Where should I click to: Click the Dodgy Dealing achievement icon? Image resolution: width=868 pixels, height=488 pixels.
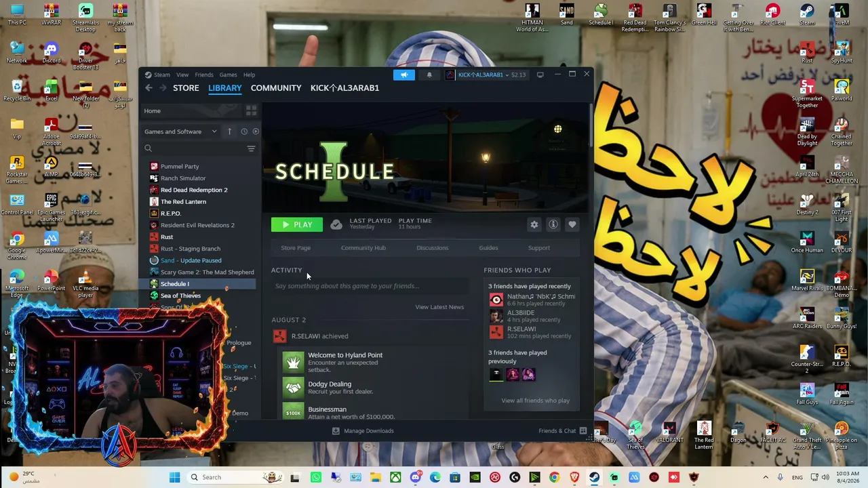pyautogui.click(x=293, y=388)
